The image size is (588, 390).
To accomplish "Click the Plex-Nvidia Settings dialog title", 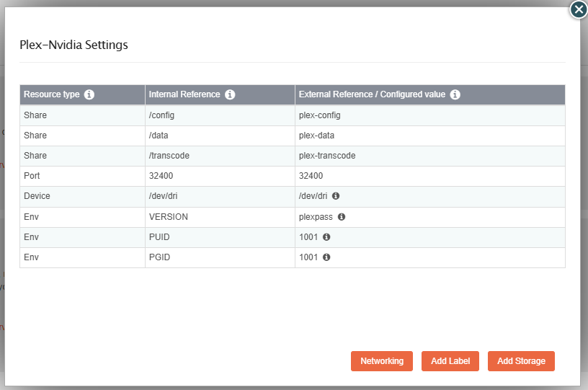I will (x=73, y=45).
